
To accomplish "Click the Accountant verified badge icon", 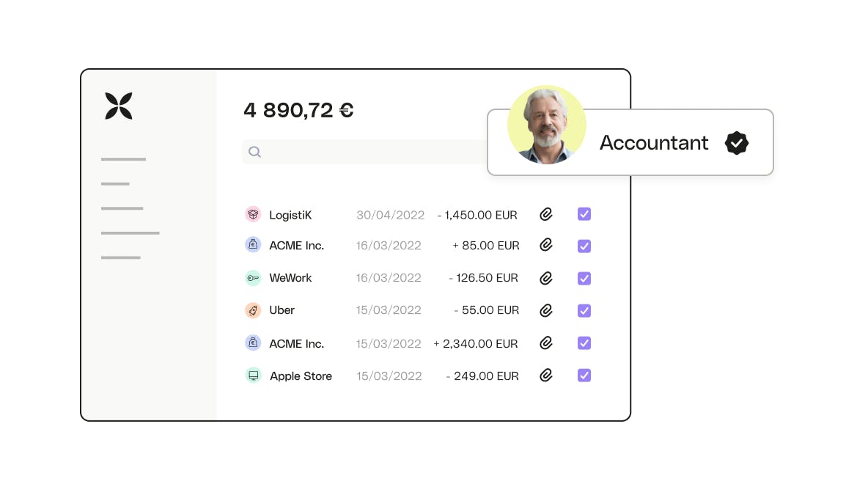I will click(x=736, y=143).
